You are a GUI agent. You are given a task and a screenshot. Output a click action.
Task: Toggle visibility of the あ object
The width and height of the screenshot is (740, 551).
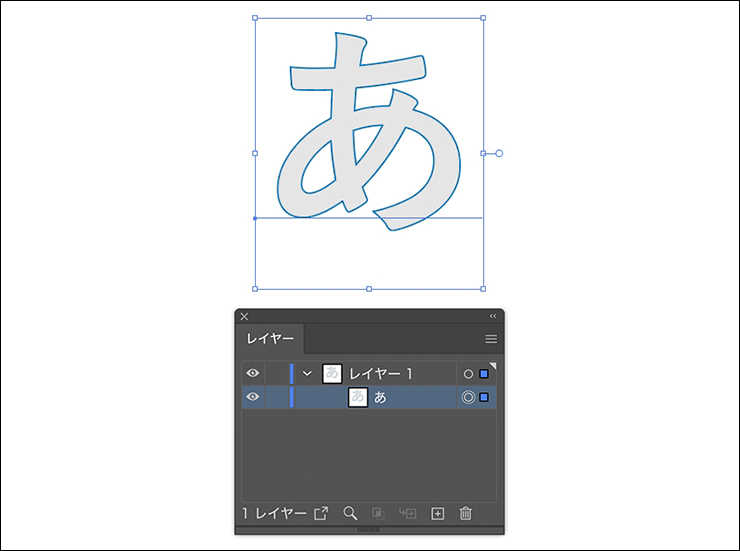[253, 397]
